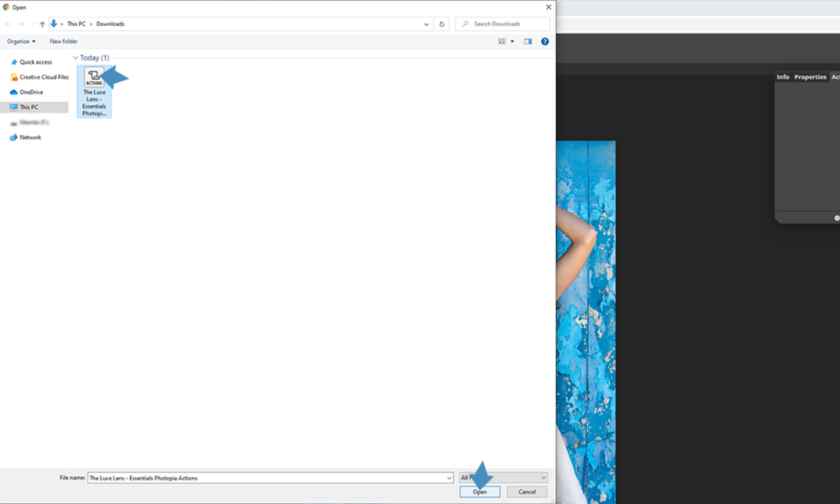The width and height of the screenshot is (840, 504).
Task: Open Quick access in sidebar
Action: coord(35,62)
